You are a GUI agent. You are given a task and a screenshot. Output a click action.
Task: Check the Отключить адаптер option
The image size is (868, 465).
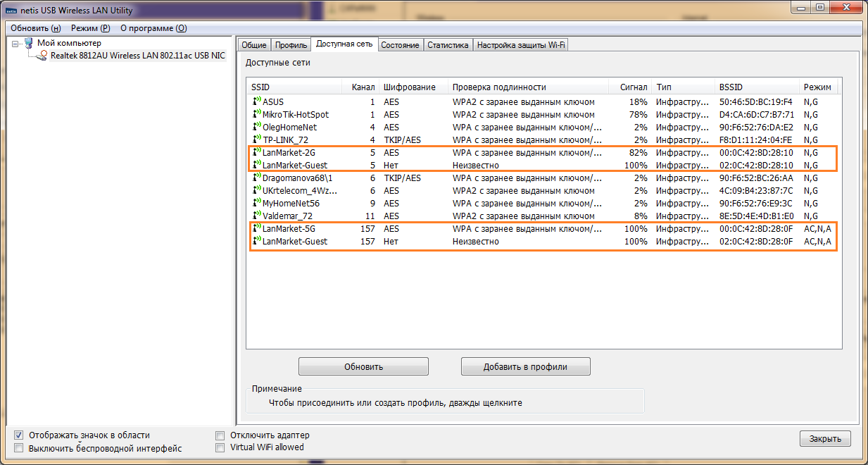pos(220,435)
